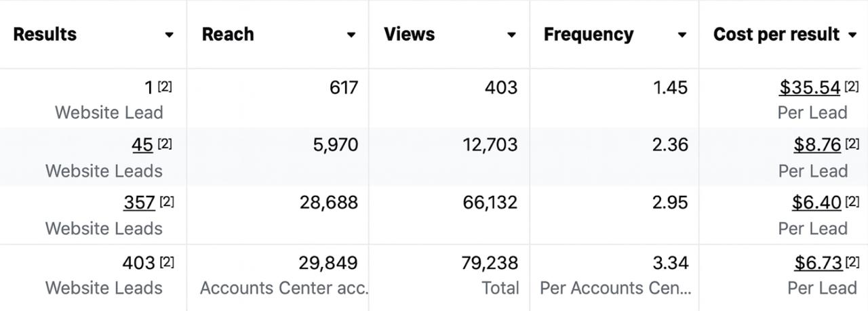Screen dimensions: 868x311
Task: Click footnote [2] next to $6.40 cost
Action: click(852, 201)
